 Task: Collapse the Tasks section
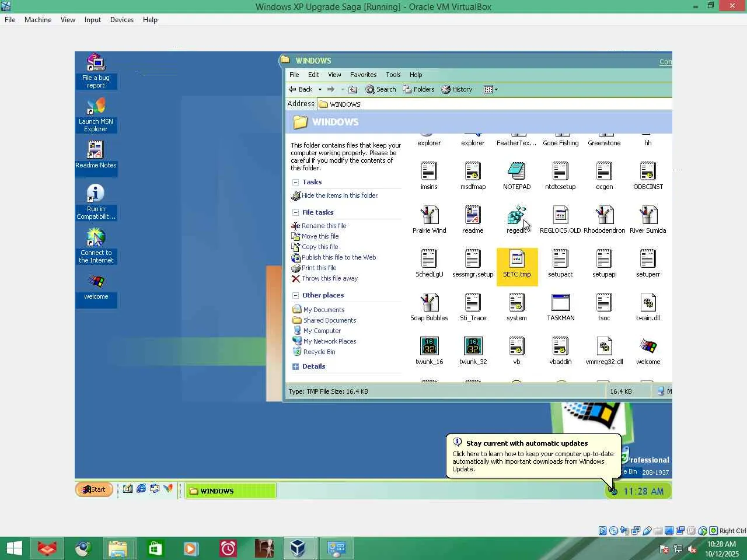coord(295,182)
